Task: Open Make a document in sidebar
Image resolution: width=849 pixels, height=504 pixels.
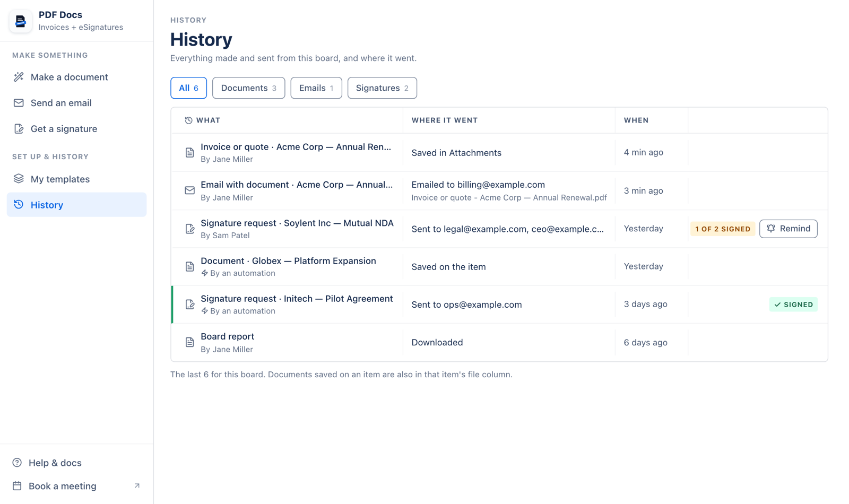Action: pos(76,77)
